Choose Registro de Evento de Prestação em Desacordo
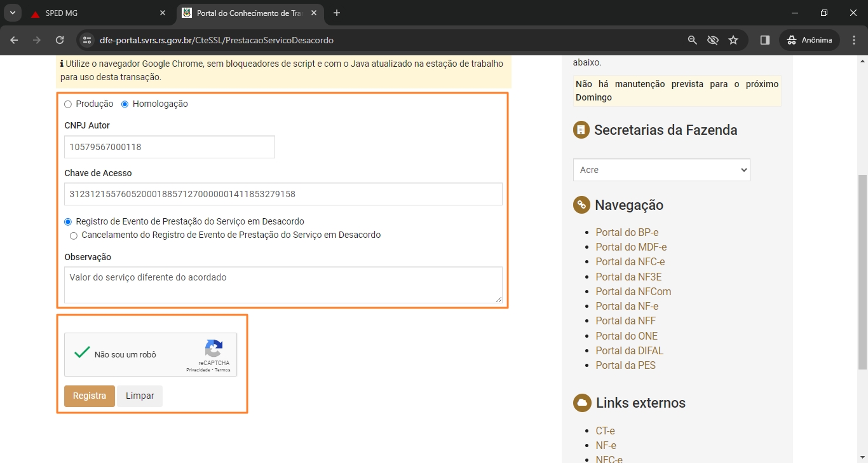The image size is (868, 463). 68,222
